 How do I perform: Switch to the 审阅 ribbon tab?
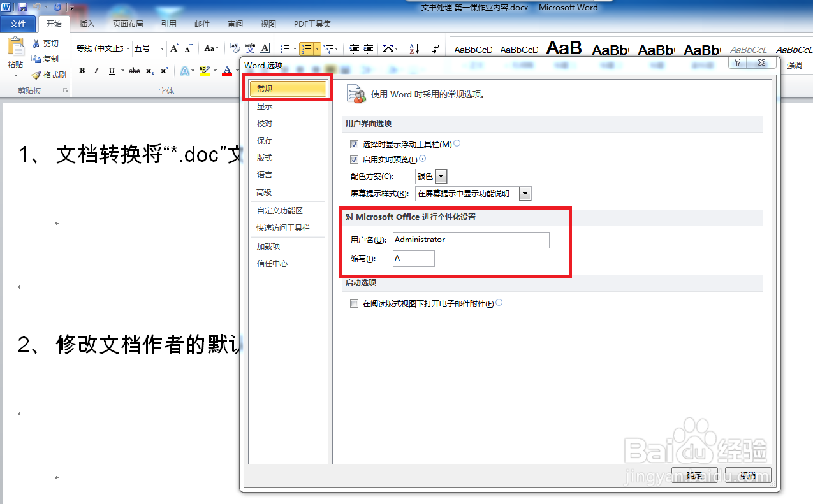235,24
